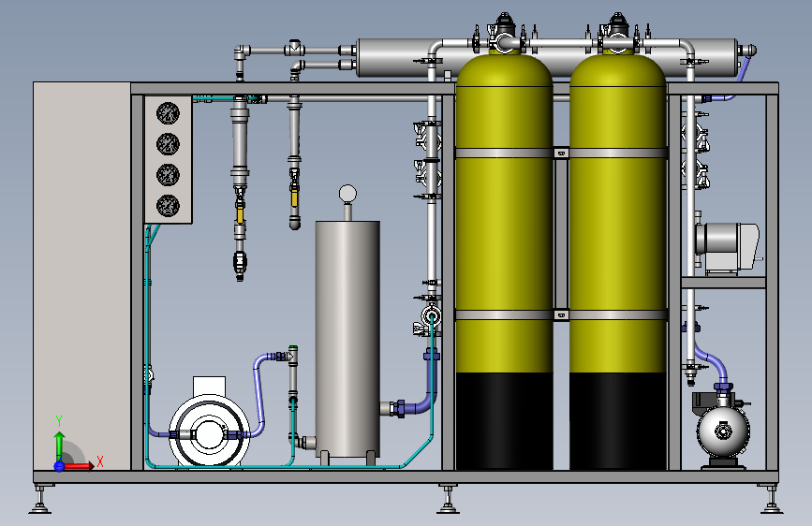Viewport: 812px width, 526px height.
Task: Select the upper bracket between the tanks
Action: (x=561, y=153)
